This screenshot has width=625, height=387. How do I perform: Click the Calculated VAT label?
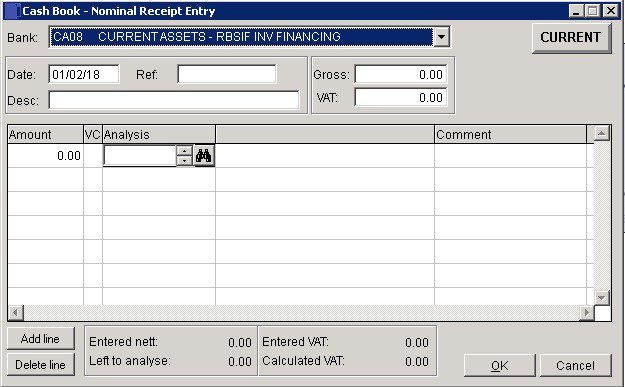pos(303,361)
